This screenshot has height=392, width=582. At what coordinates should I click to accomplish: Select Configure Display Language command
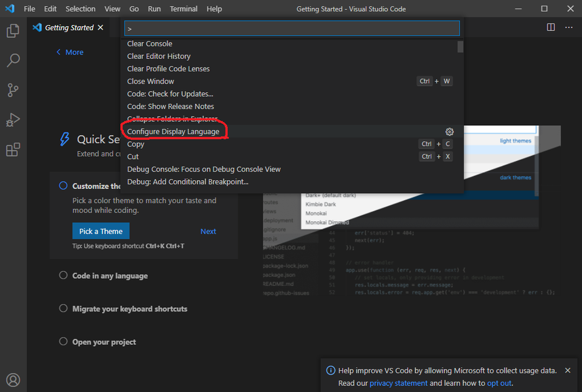[292, 132]
